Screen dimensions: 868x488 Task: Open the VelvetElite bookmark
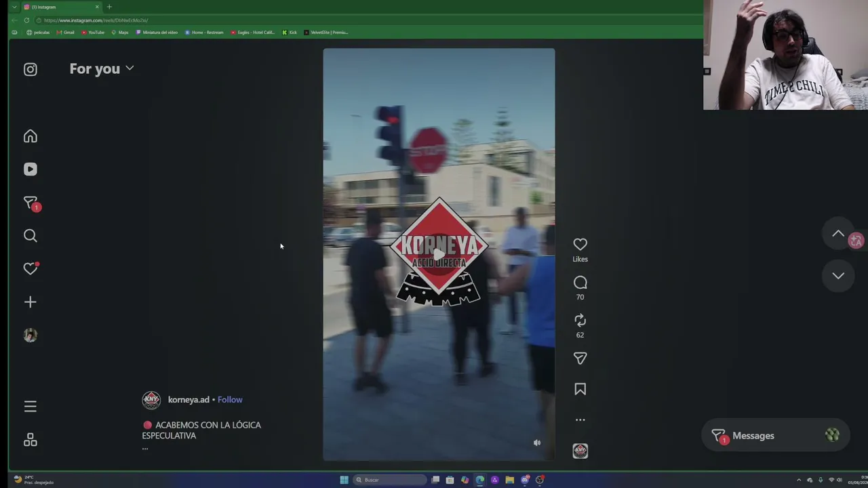[326, 33]
